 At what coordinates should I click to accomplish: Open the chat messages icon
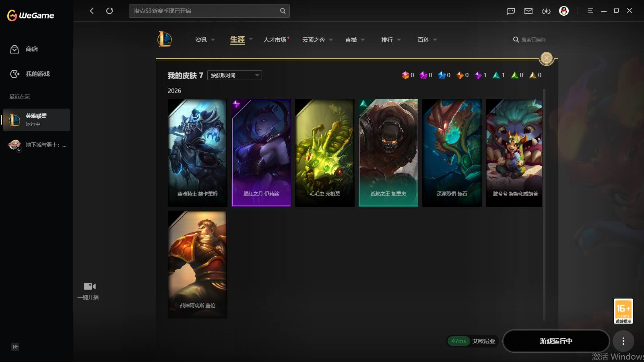(x=511, y=11)
